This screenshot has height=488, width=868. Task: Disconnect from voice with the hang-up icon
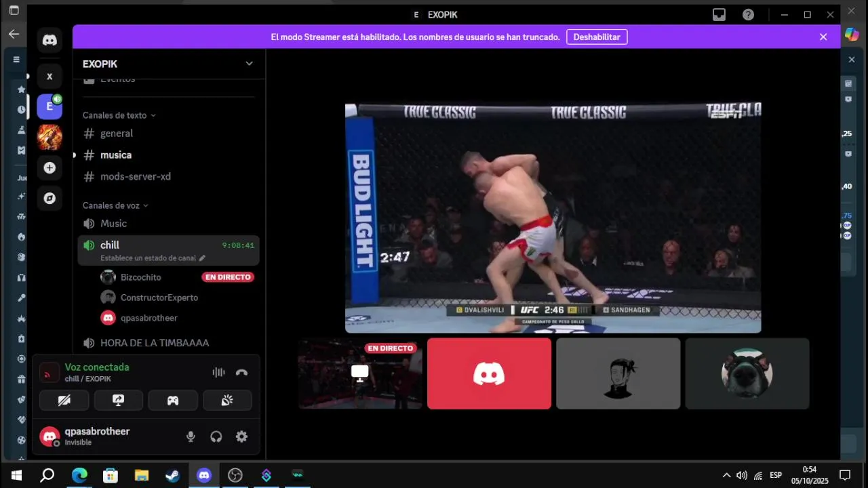[241, 372]
